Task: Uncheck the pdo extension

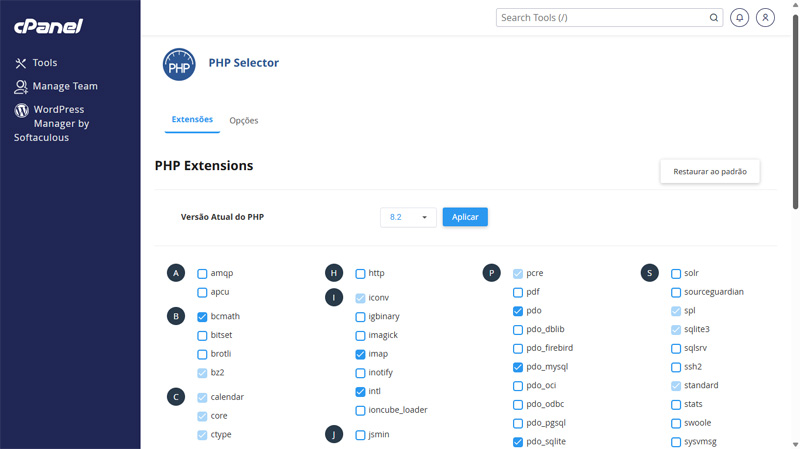Action: click(x=518, y=311)
